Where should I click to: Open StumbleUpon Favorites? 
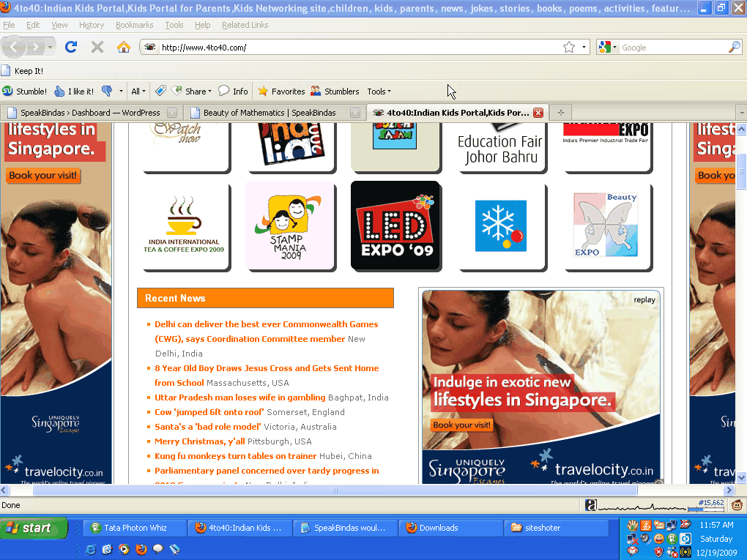pyautogui.click(x=281, y=91)
